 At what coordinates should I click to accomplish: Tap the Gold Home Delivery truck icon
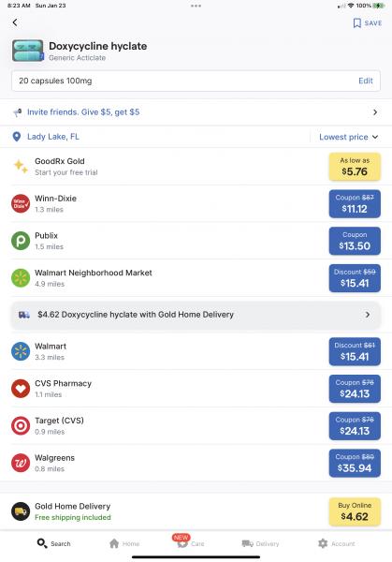click(x=21, y=511)
